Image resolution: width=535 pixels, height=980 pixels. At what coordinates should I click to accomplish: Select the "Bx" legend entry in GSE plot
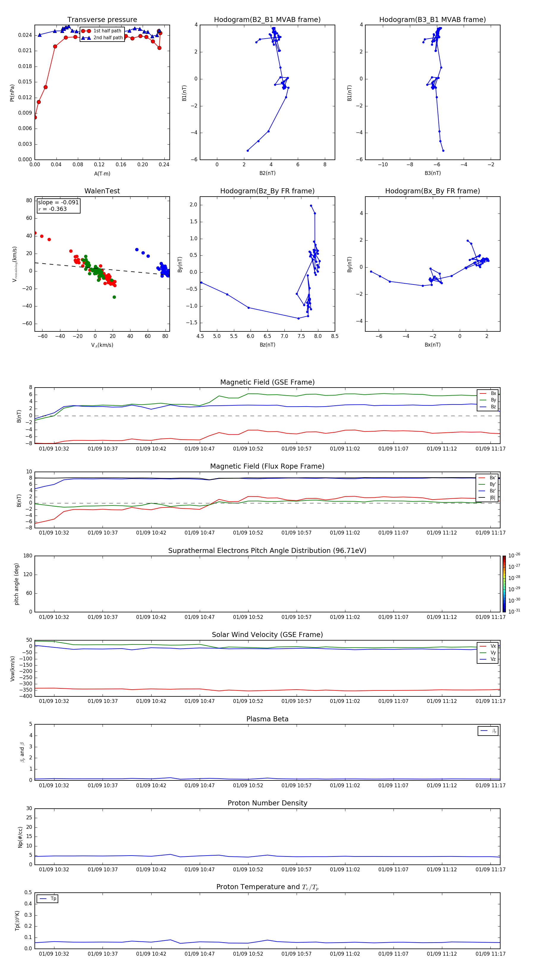tap(488, 393)
